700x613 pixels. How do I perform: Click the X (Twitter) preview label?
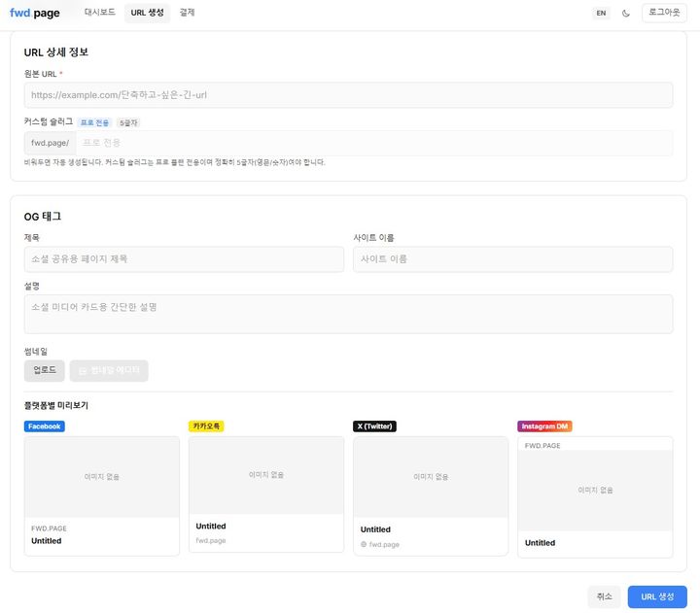pyautogui.click(x=374, y=426)
